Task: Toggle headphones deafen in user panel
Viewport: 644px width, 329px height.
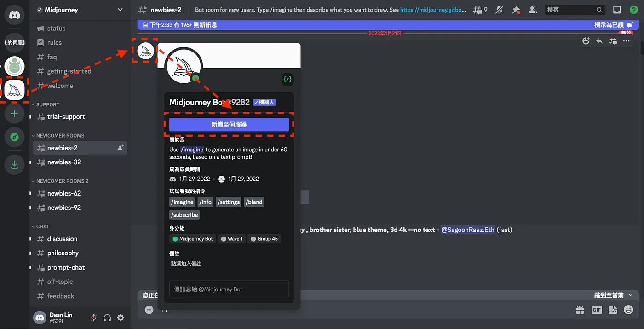Action: (x=107, y=317)
